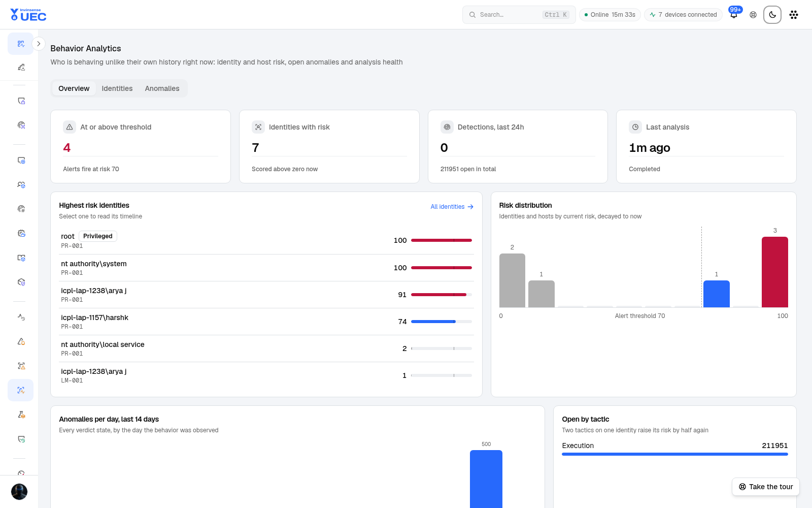Screen dimensions: 812x508
Task: Switch to the Identities tab
Action: pos(117,88)
